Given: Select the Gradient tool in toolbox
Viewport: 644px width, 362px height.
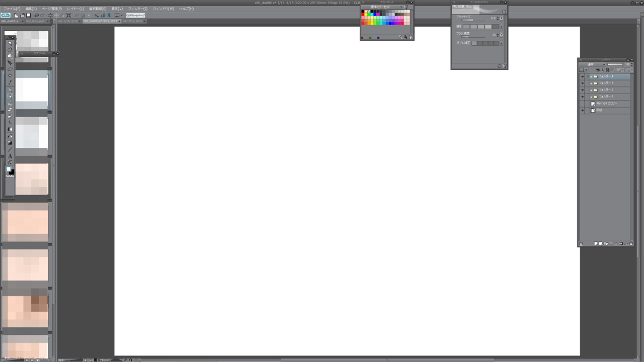Looking at the screenshot, I should point(10,142).
